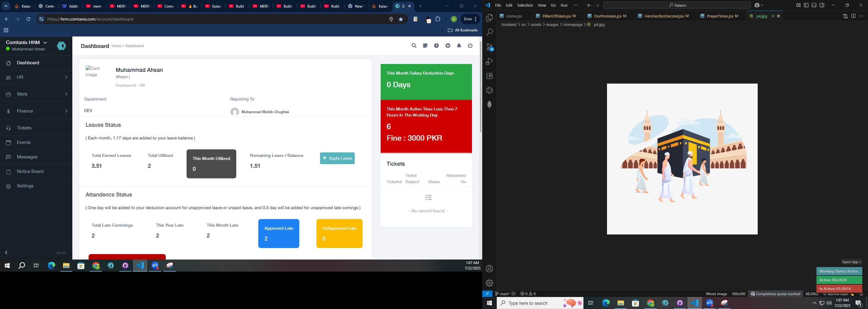Open the Selection menu in VS Code
Screen dimensions: 868x309
525,5
